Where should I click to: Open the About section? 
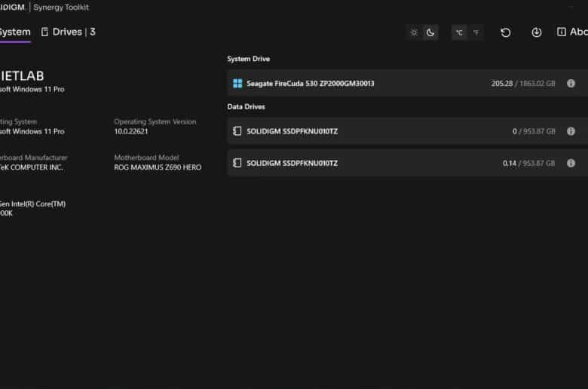pos(572,32)
